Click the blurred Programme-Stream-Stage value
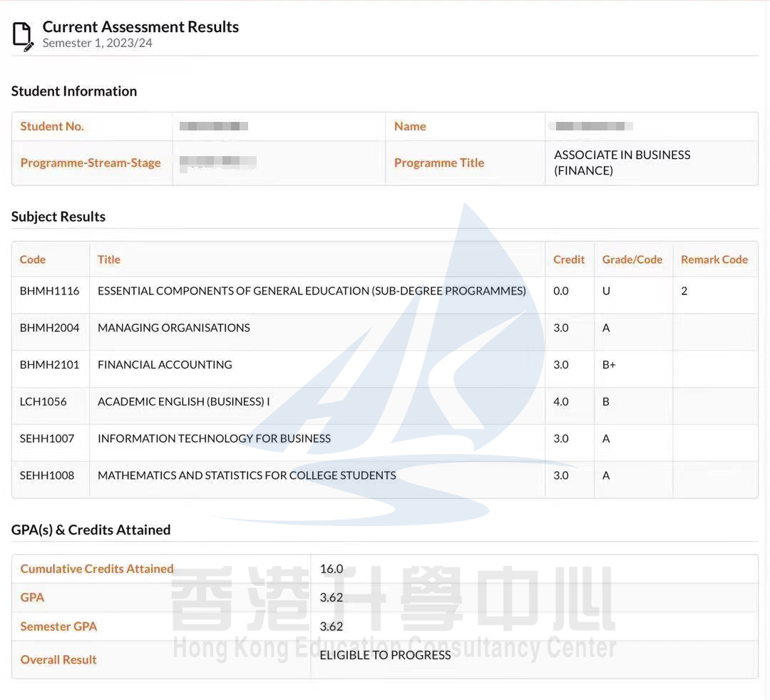770x700 pixels. pyautogui.click(x=217, y=163)
